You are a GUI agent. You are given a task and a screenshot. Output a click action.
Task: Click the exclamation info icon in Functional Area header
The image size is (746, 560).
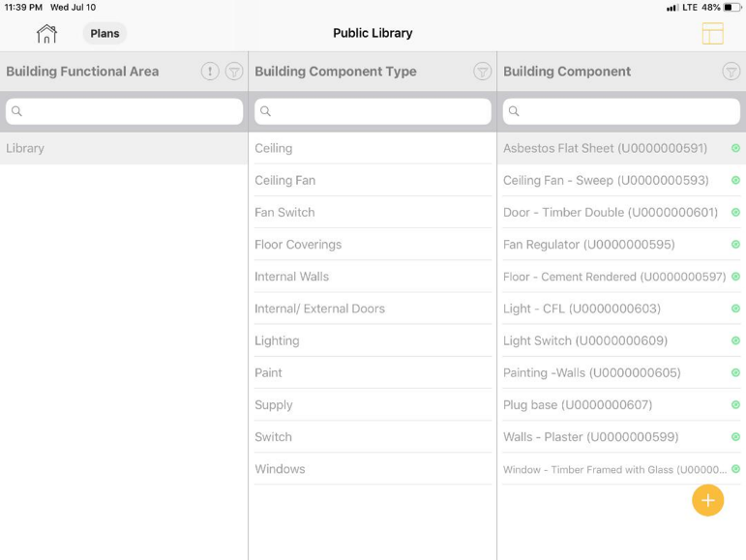(210, 72)
